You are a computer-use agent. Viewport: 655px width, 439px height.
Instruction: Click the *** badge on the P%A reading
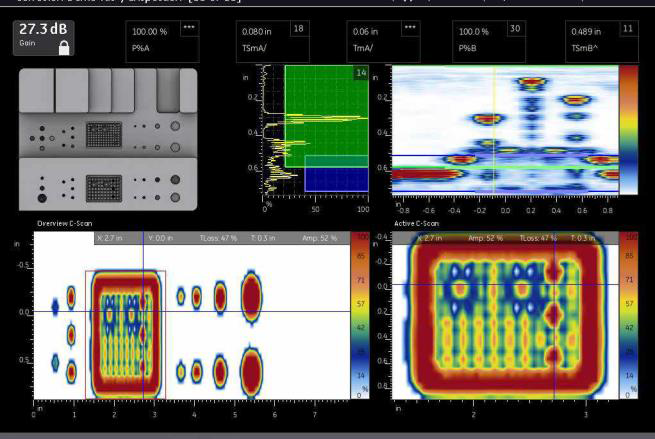click(189, 28)
